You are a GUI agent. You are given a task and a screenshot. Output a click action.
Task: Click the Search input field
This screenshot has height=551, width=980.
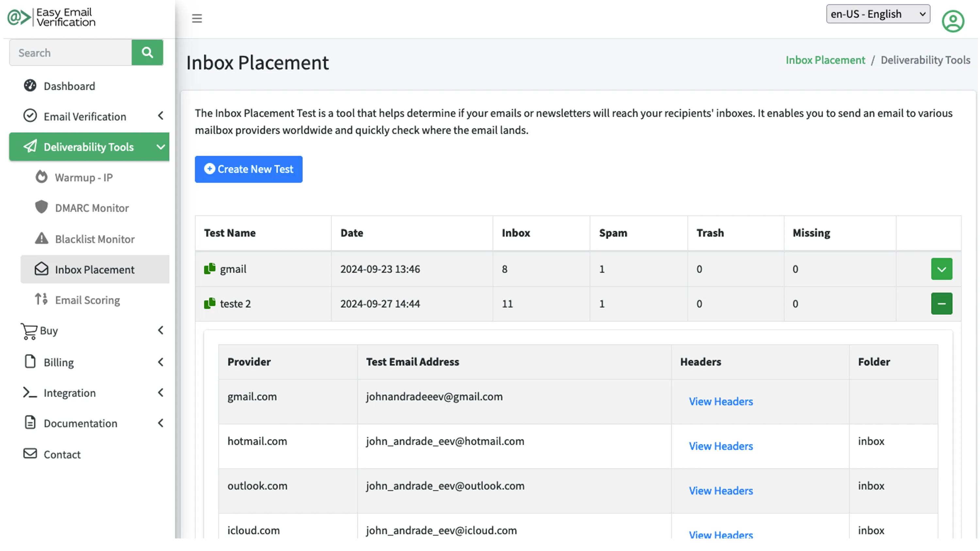pyautogui.click(x=70, y=52)
